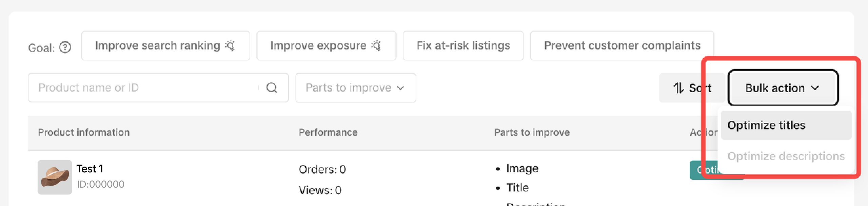The width and height of the screenshot is (868, 209).
Task: Open the hat product thumbnail
Action: pos(55,177)
